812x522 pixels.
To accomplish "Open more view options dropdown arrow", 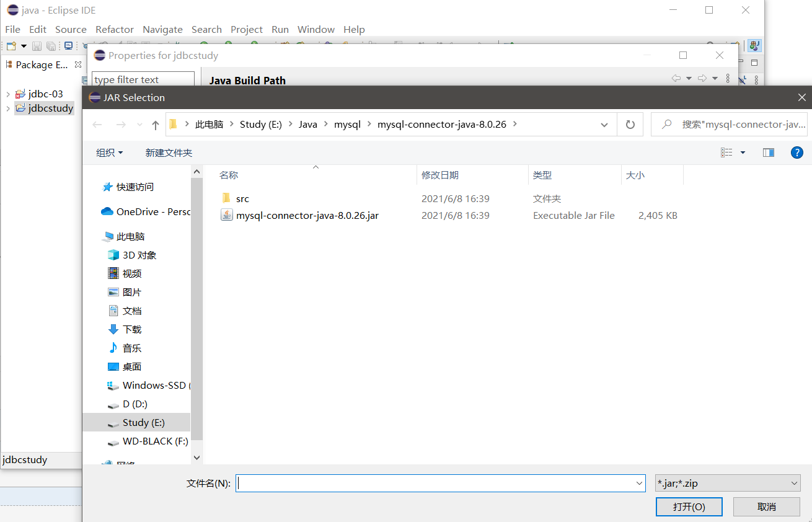I will 743,153.
